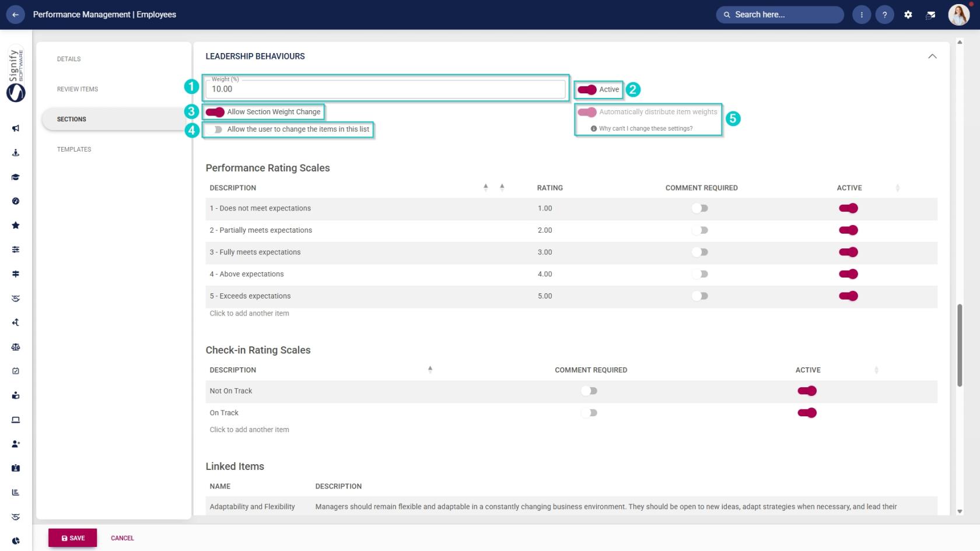This screenshot has width=980, height=551.
Task: Toggle Active switch for On Track row
Action: point(807,413)
